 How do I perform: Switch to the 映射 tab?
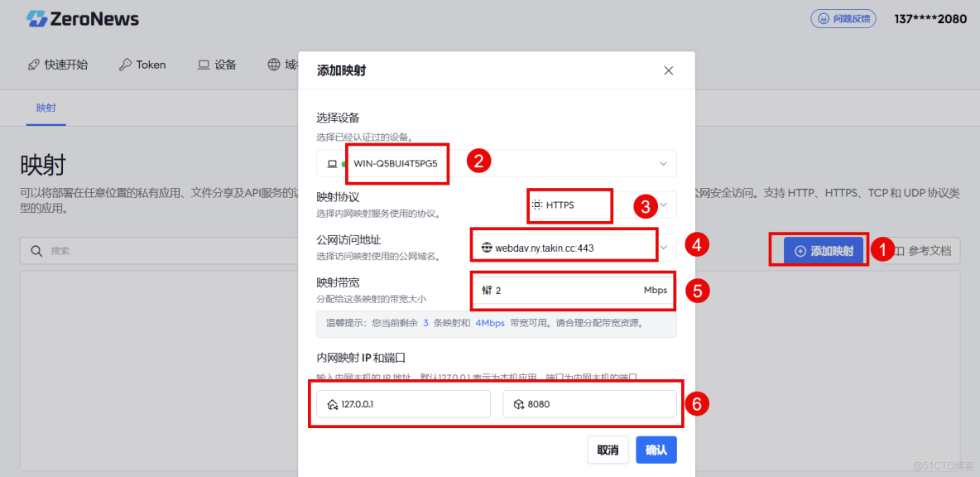46,108
